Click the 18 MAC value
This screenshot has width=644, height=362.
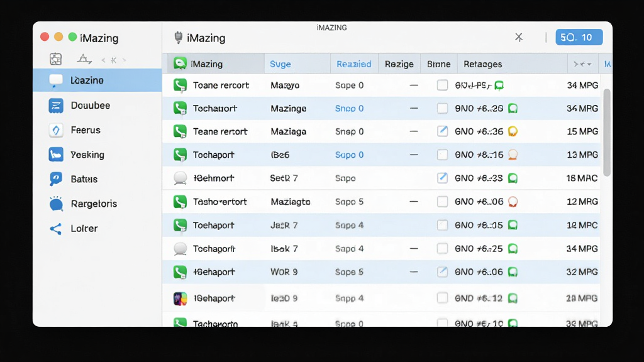pyautogui.click(x=582, y=178)
